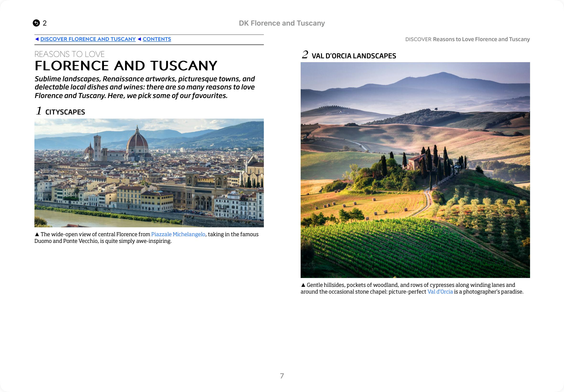
Task: Click the DK Florence and Tuscany book title
Action: coord(282,23)
